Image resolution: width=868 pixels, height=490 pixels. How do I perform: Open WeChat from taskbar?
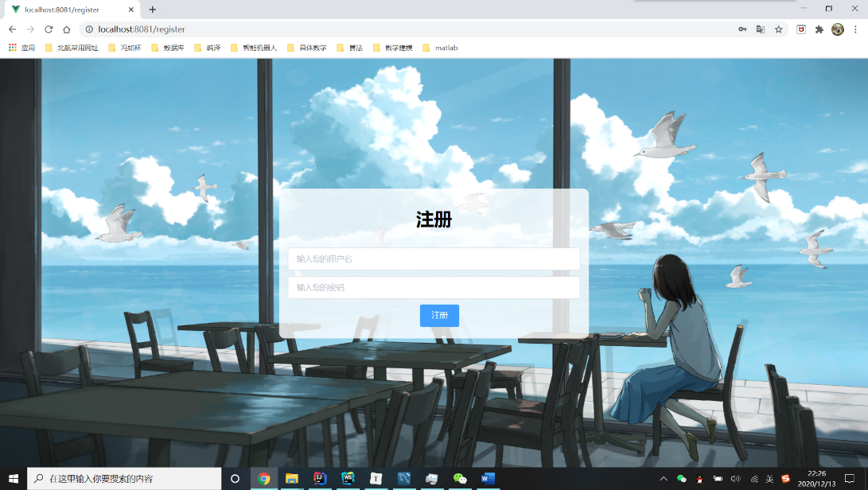[x=460, y=478]
